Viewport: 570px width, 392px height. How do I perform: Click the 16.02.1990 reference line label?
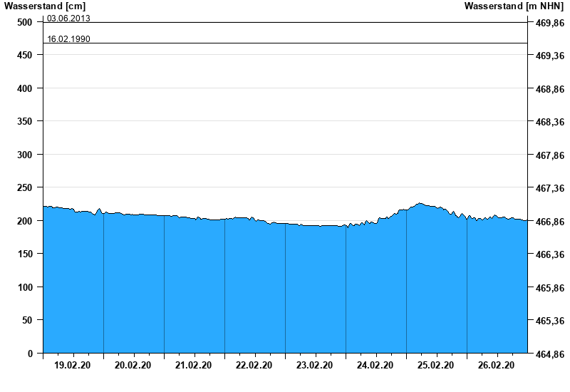(x=68, y=38)
